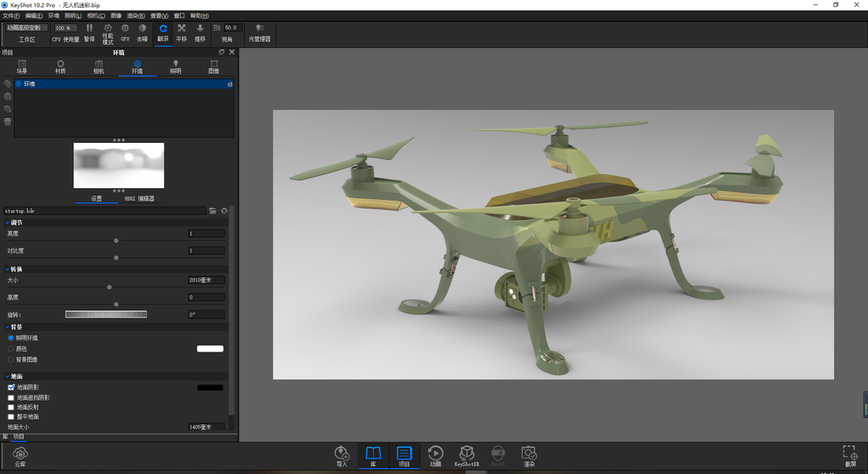Collapse the 调节 adjustments section

(x=7, y=223)
